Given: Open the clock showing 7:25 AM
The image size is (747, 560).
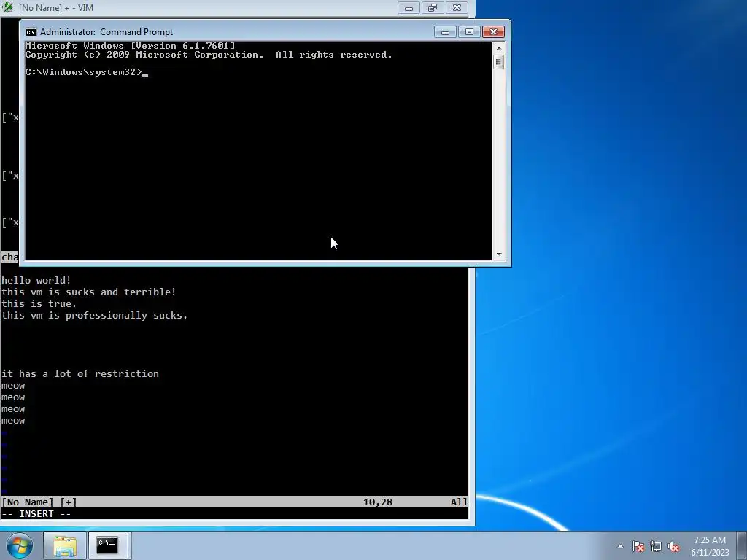Looking at the screenshot, I should [709, 540].
